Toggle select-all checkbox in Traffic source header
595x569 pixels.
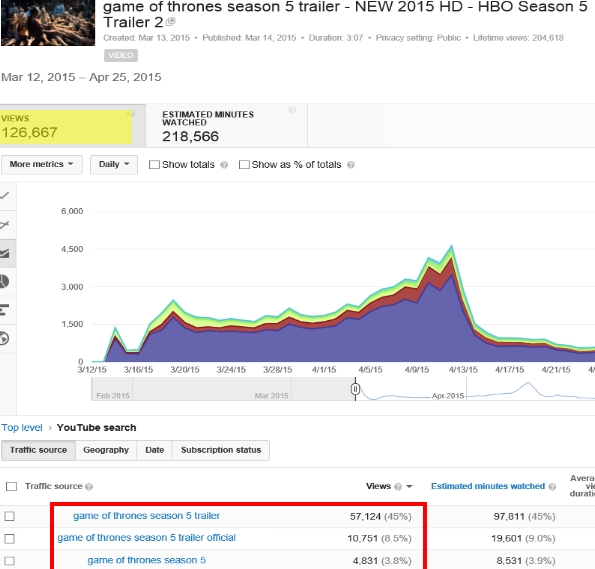coord(11,486)
